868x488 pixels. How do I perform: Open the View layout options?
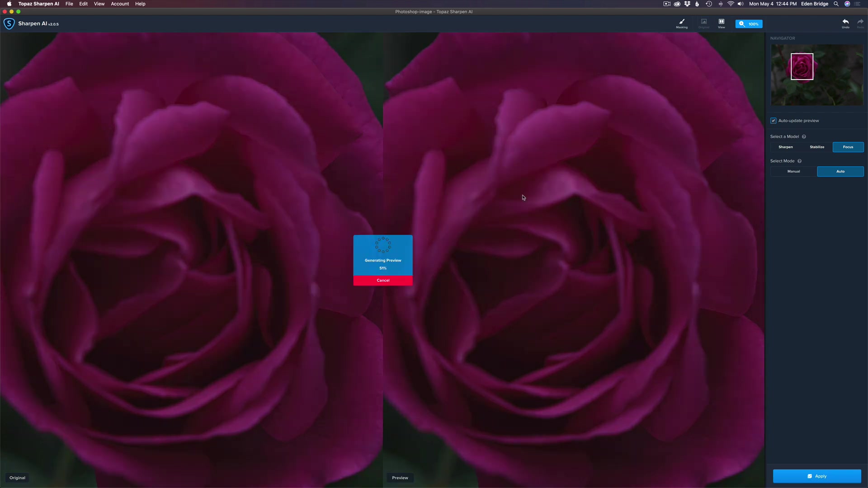coord(722,23)
